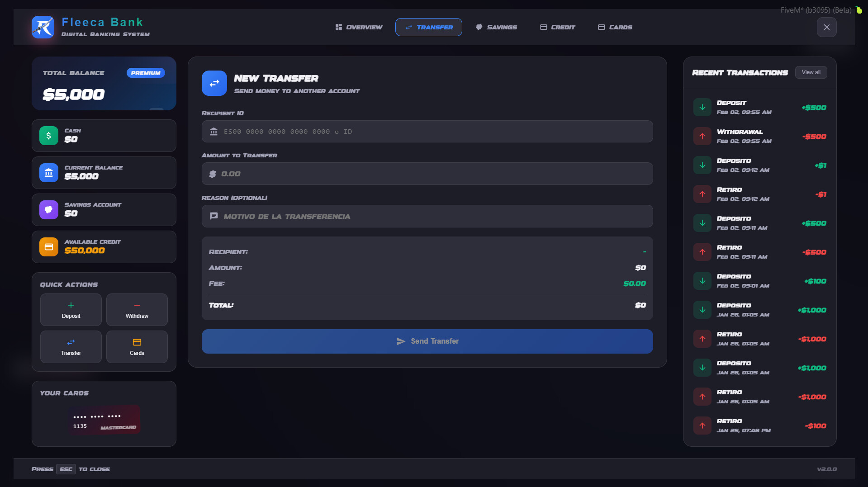Select the Deposit quick action

click(x=71, y=310)
